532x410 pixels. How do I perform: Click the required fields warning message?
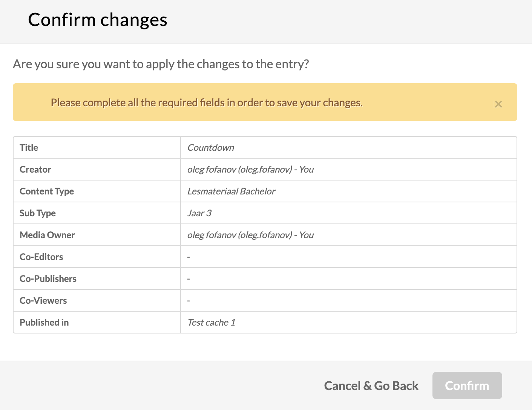click(207, 103)
